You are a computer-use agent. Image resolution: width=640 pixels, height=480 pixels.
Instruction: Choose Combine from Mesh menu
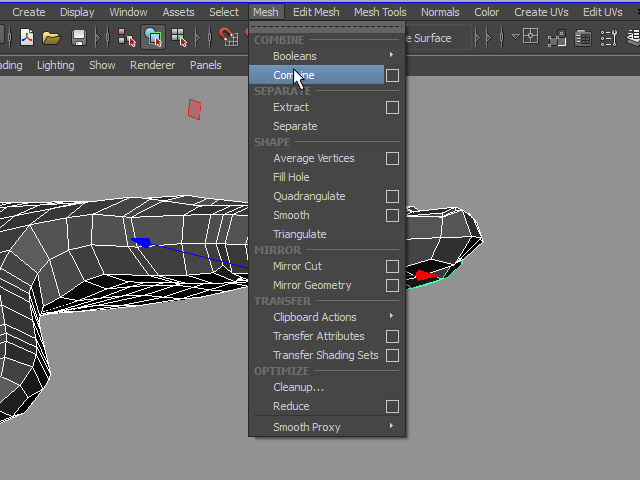pos(316,75)
